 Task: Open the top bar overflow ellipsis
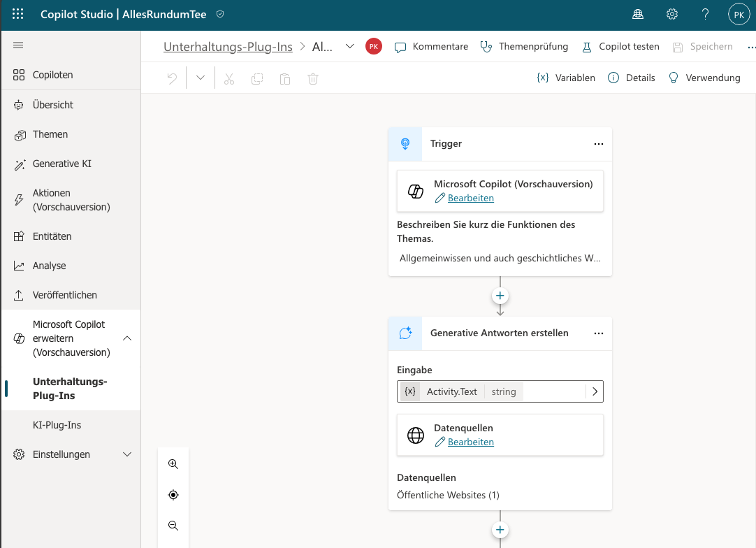750,47
